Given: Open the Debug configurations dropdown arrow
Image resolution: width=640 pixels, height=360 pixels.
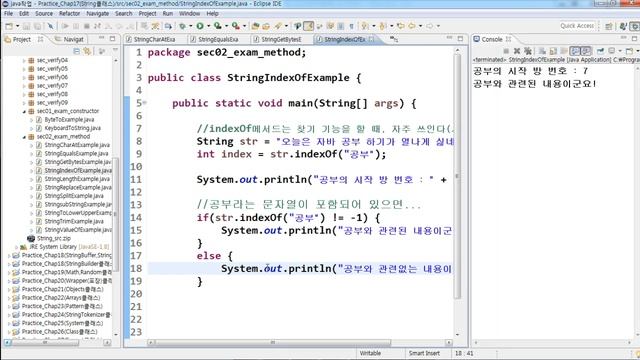Looking at the screenshot, I should coord(190,26).
